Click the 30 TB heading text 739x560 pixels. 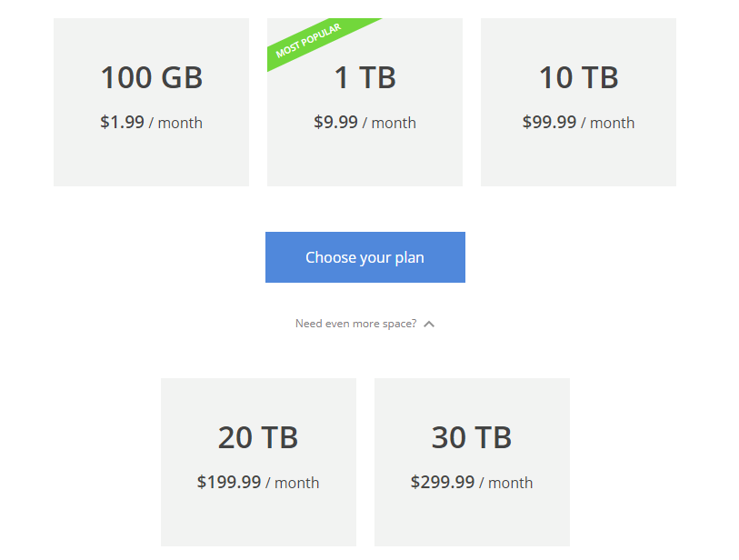click(472, 437)
